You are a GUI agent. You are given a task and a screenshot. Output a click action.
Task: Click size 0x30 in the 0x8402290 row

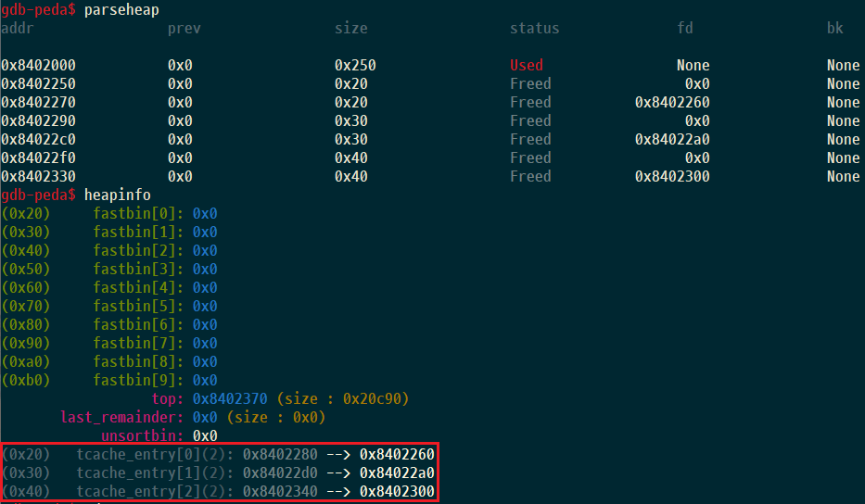click(350, 121)
